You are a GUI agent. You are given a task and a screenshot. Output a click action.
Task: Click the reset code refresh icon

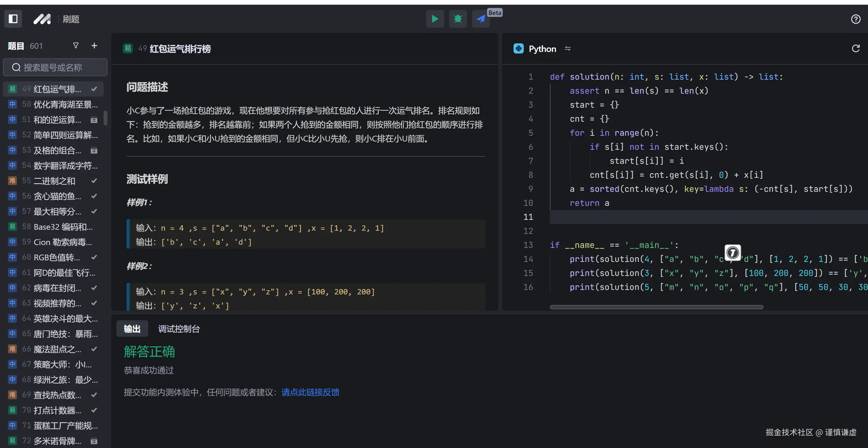856,48
